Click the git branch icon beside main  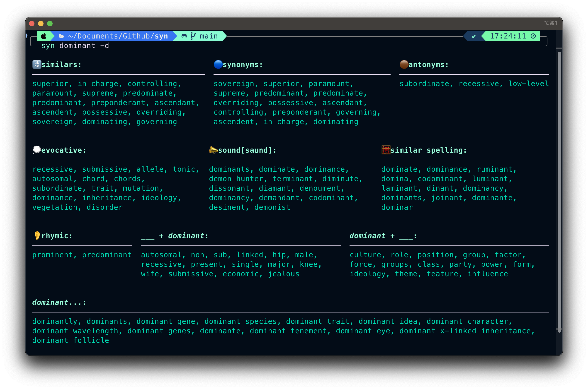[x=193, y=36]
